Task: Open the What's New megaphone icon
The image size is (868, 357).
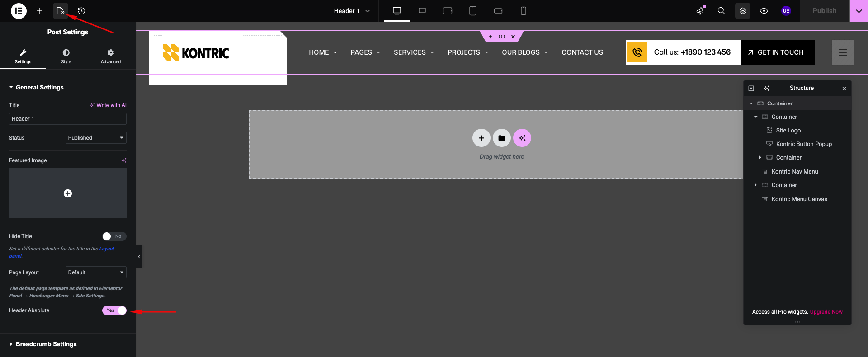Action: point(700,11)
